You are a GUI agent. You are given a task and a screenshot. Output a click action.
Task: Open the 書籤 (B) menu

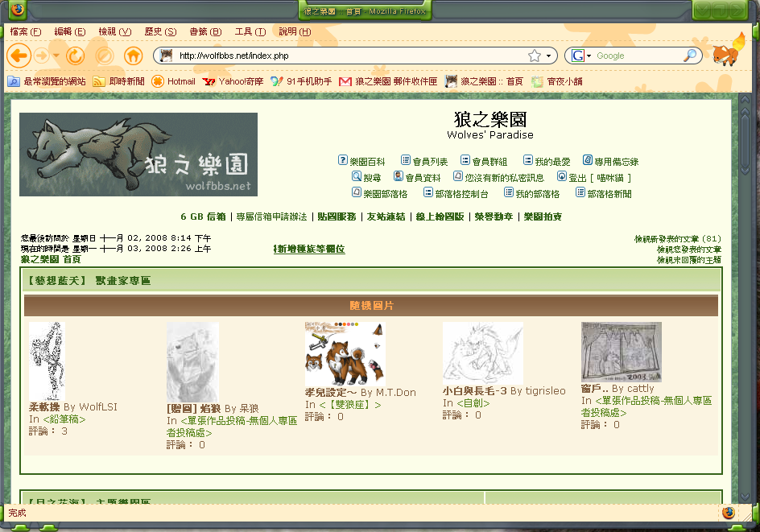point(205,31)
